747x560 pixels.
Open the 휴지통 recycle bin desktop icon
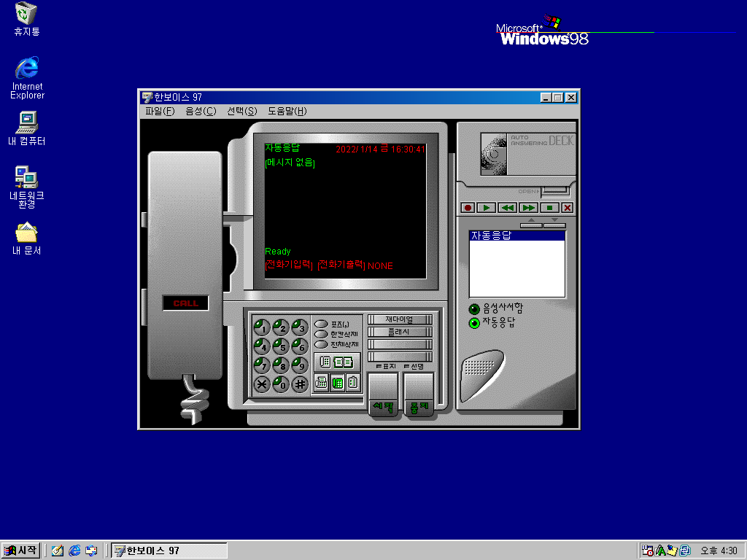26,20
